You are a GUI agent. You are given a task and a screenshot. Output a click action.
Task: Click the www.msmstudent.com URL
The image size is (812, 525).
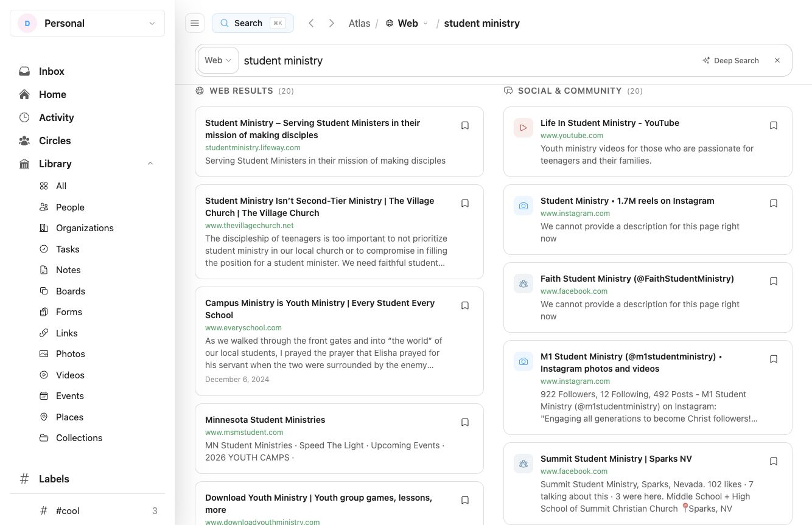click(x=244, y=432)
